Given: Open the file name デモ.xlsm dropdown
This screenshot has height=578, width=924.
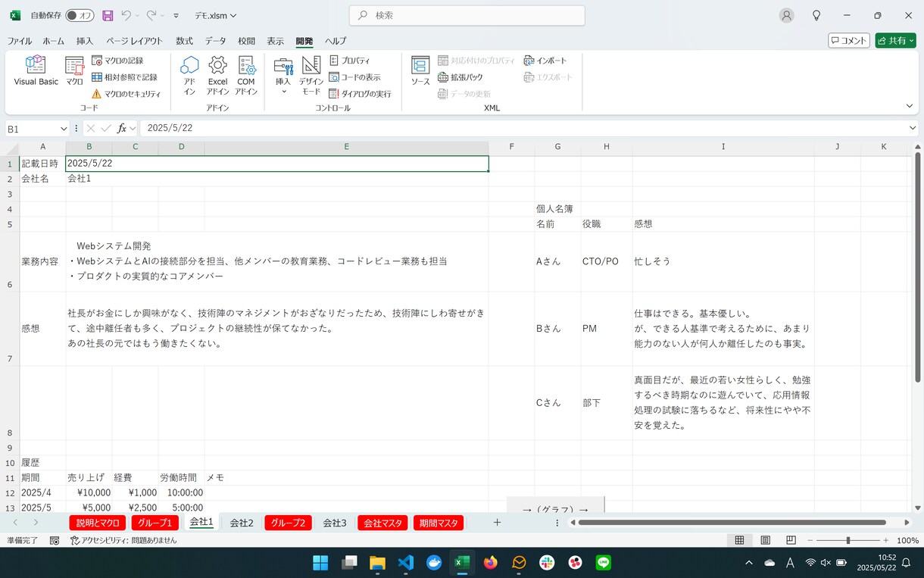Looking at the screenshot, I should pyautogui.click(x=216, y=15).
